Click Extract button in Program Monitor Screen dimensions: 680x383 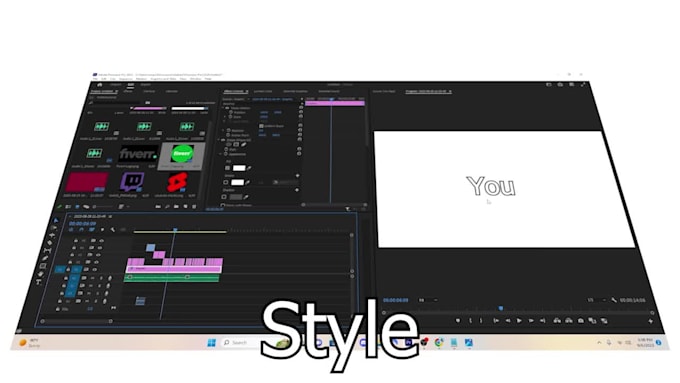569,321
